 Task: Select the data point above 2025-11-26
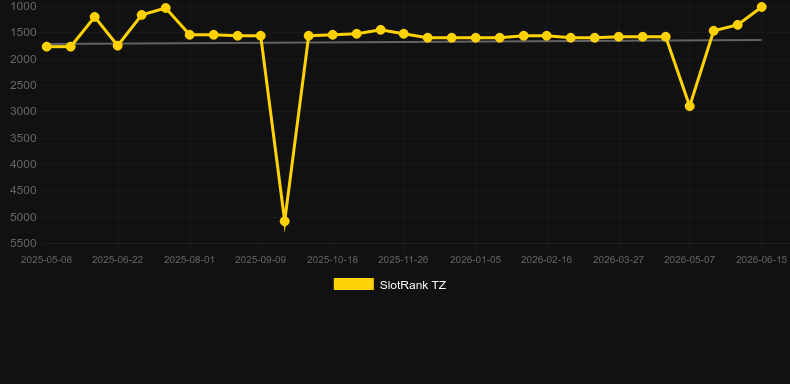[404, 34]
